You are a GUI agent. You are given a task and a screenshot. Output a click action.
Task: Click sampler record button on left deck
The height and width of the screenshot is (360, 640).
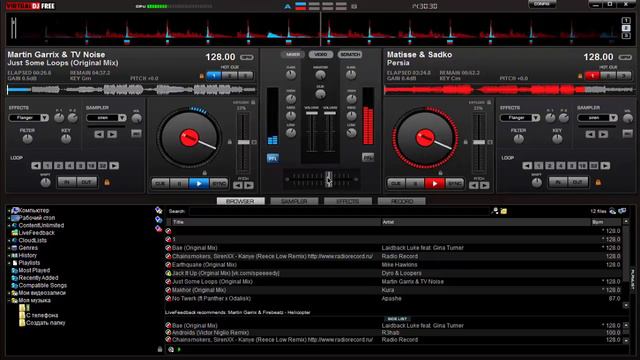(x=136, y=133)
